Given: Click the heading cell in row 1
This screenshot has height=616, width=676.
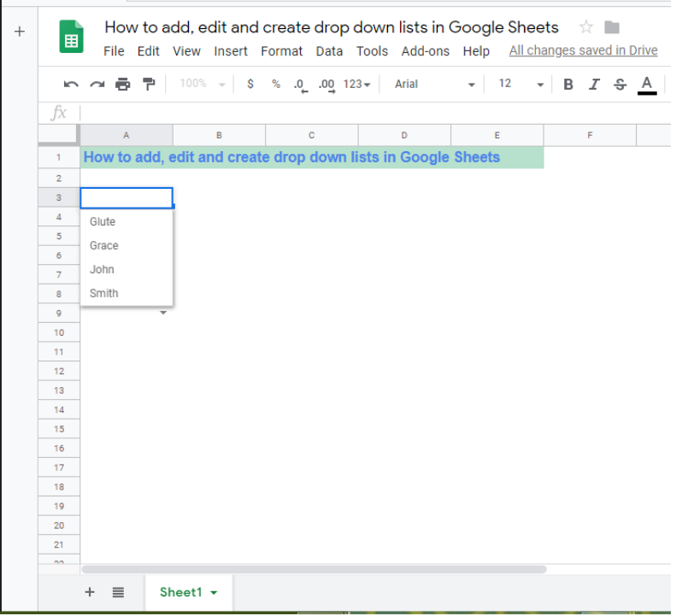Looking at the screenshot, I should tap(312, 157).
